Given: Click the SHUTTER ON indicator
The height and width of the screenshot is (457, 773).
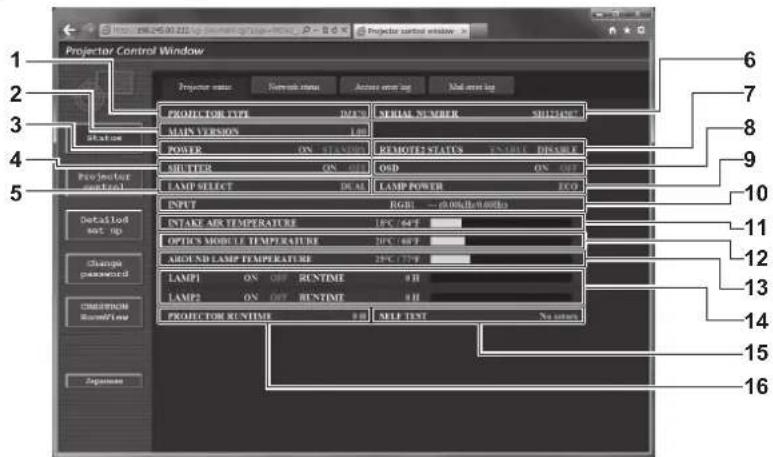Looking at the screenshot, I should 329,168.
